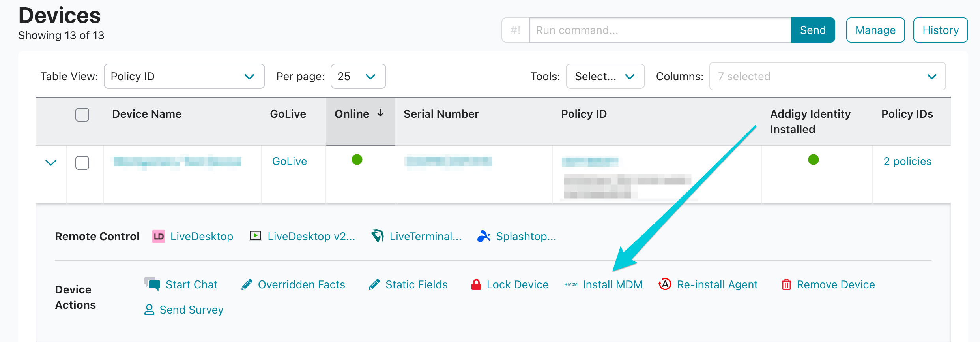
Task: Open the Tools Select... dropdown
Action: point(605,76)
